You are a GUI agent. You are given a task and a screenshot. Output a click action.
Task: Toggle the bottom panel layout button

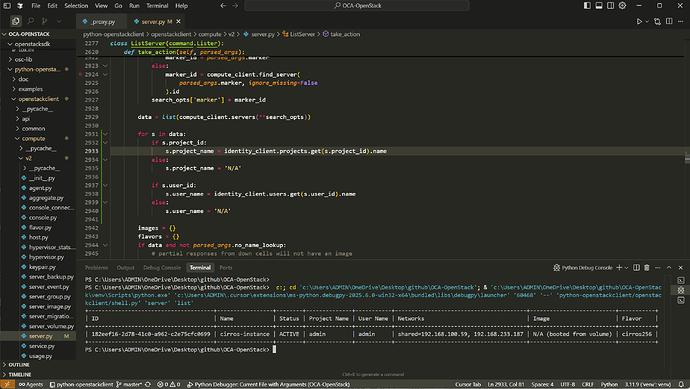click(599, 6)
